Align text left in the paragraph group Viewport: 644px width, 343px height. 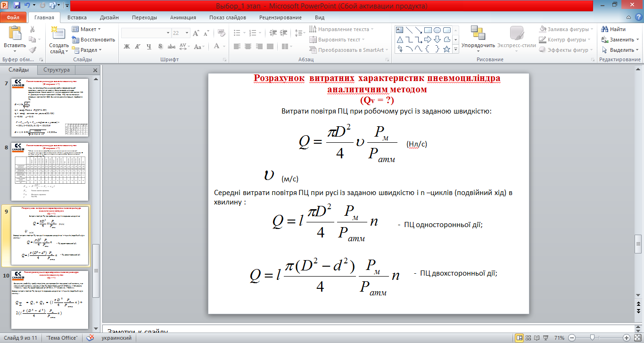pos(237,46)
